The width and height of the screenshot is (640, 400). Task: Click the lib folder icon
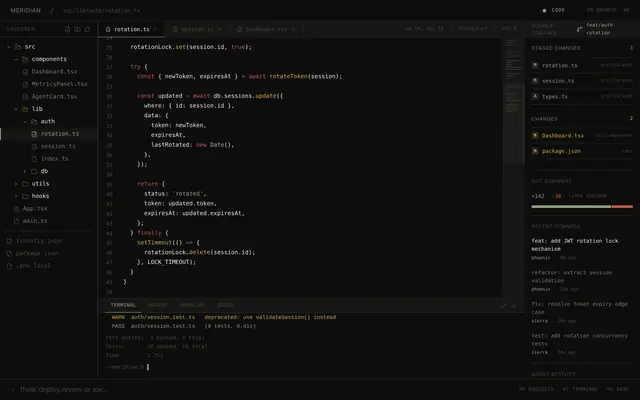pos(25,109)
